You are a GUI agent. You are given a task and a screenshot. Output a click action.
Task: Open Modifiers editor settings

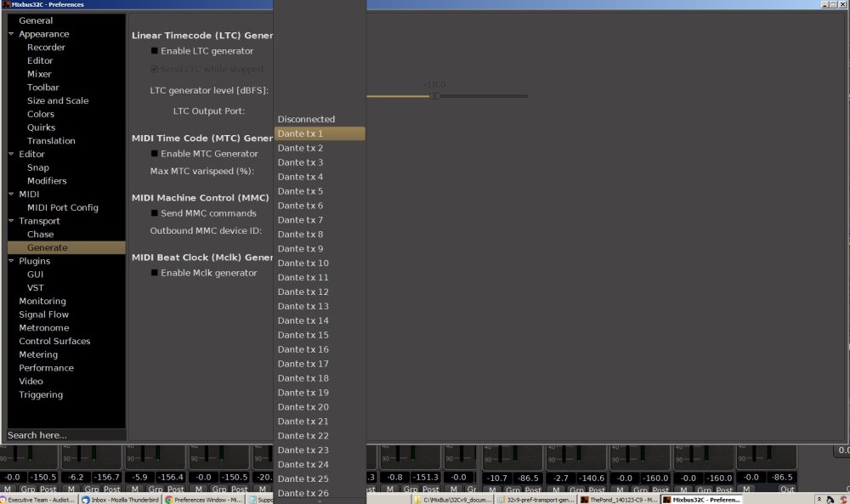click(47, 181)
